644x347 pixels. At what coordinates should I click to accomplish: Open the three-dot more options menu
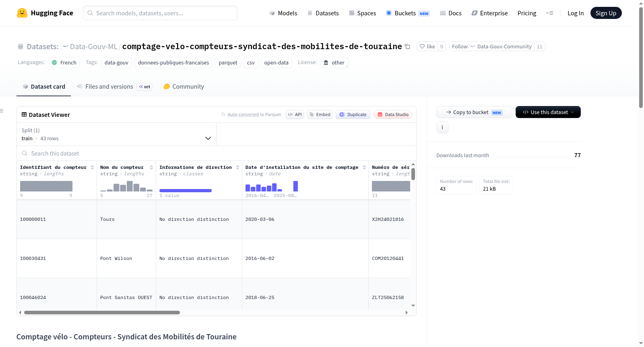coord(442,127)
